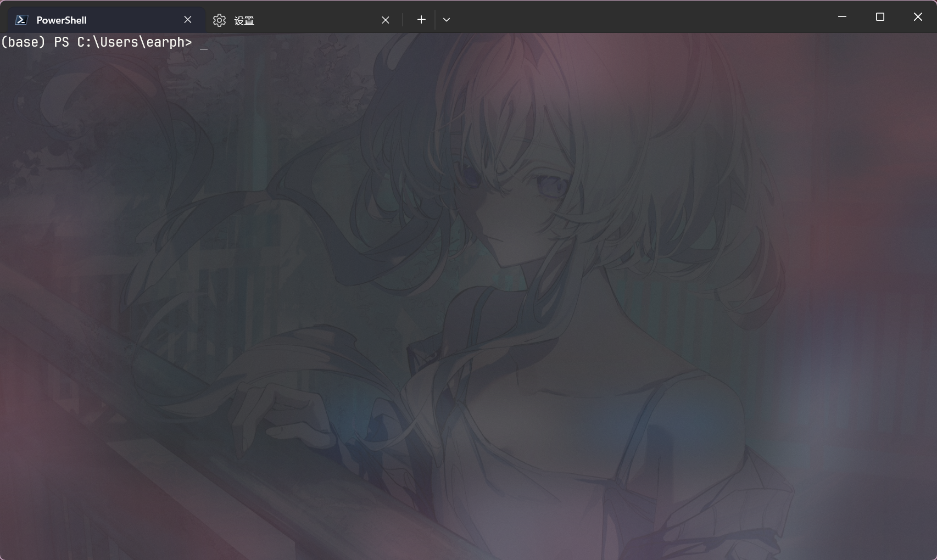Image resolution: width=937 pixels, height=560 pixels.
Task: Click the gear icon on the 设置 tab
Action: point(220,20)
